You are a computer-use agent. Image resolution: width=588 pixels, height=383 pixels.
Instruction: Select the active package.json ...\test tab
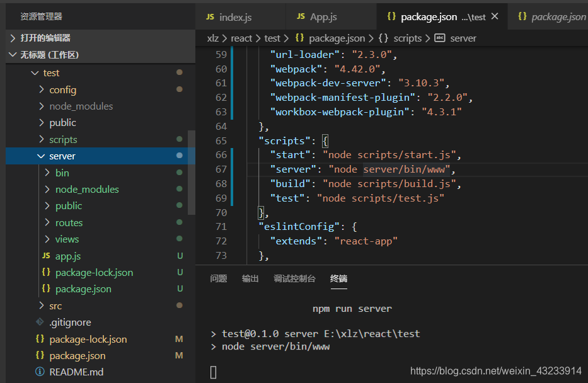point(442,17)
